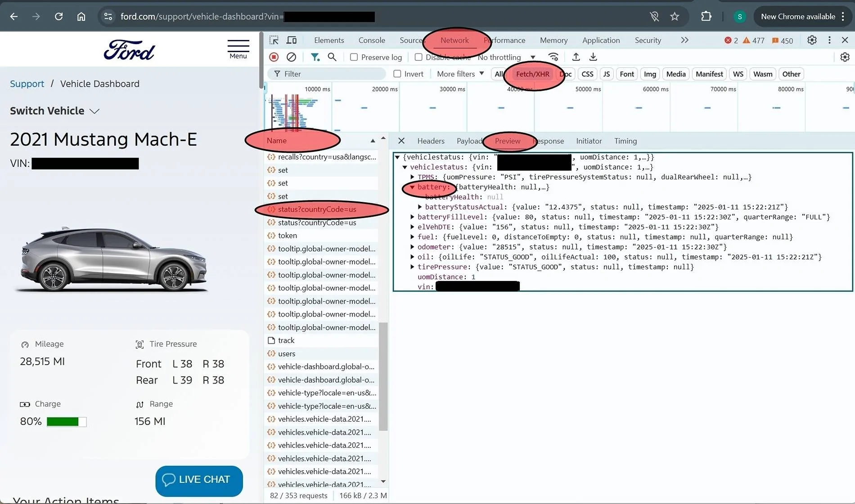The height and width of the screenshot is (504, 855).
Task: Clear the network log
Action: point(292,57)
